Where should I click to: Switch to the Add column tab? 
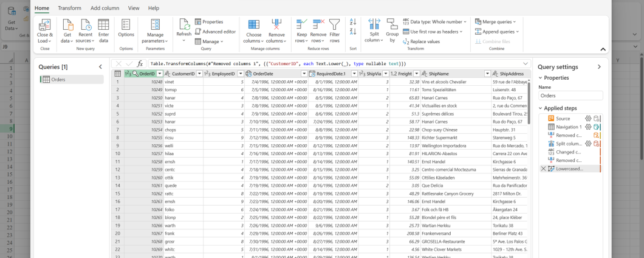(104, 8)
